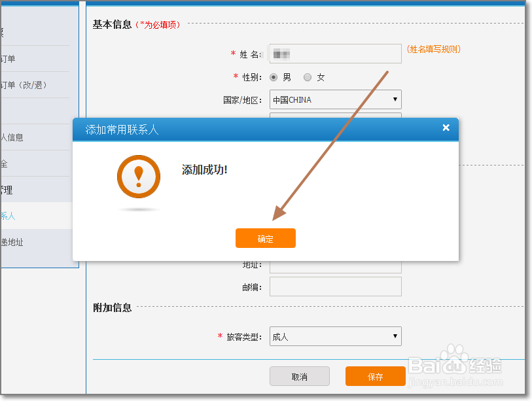Click the orange exclamation success icon
The width and height of the screenshot is (532, 401).
pos(138,177)
